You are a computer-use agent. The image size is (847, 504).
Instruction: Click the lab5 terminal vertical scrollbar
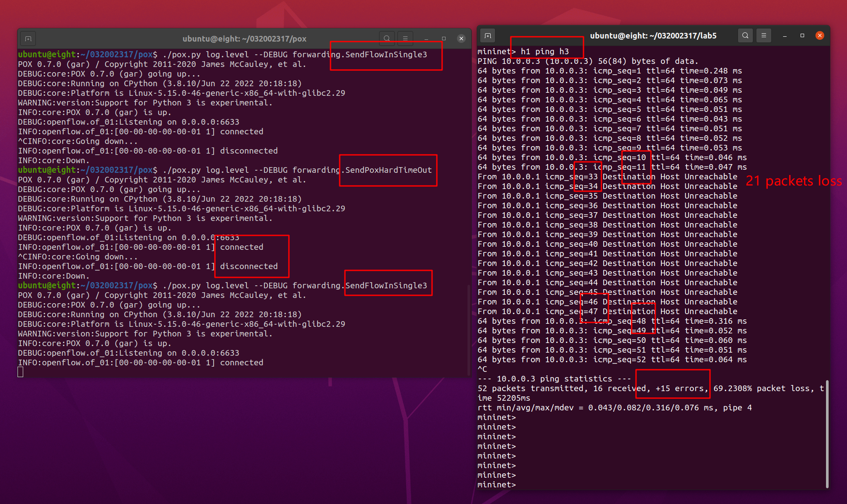827,433
